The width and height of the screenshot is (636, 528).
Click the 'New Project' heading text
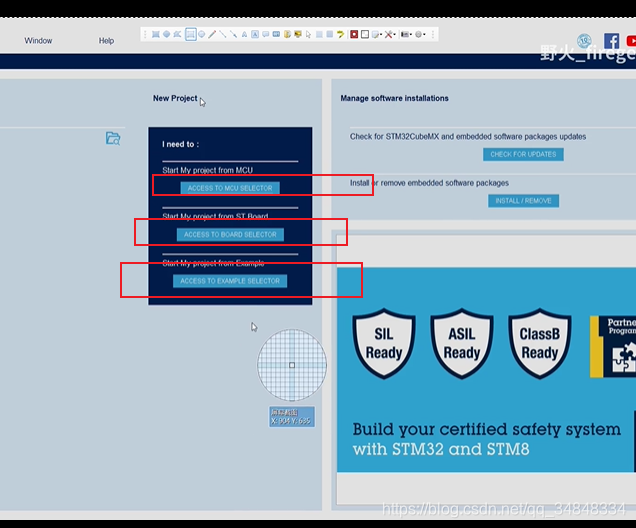pyautogui.click(x=175, y=98)
